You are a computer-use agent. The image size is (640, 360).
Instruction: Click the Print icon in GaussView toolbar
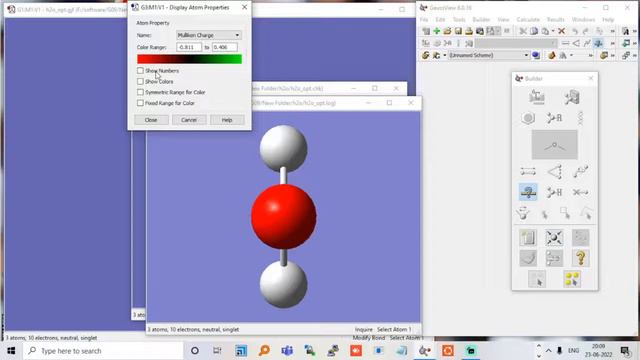[469, 31]
